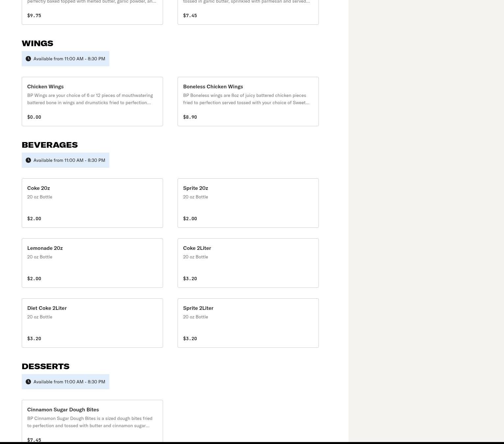Click the $7.45 price in the top-right card
Screen dimensions: 504x444
tap(190, 15)
